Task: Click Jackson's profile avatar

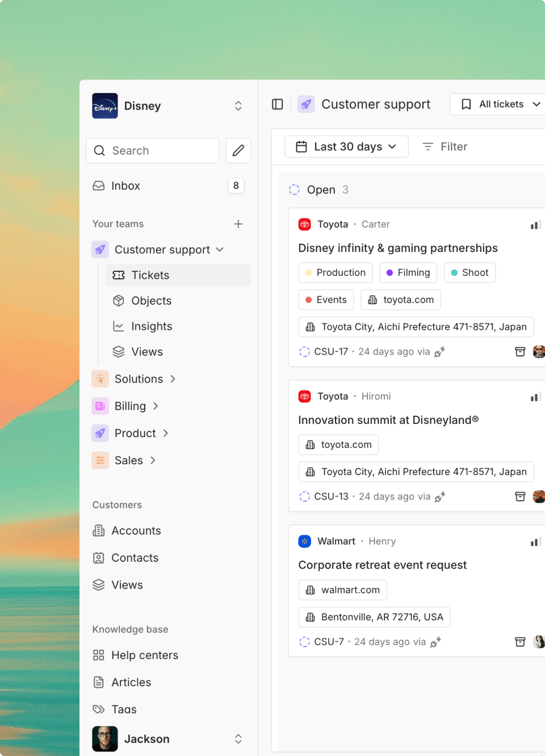Action: pos(105,739)
